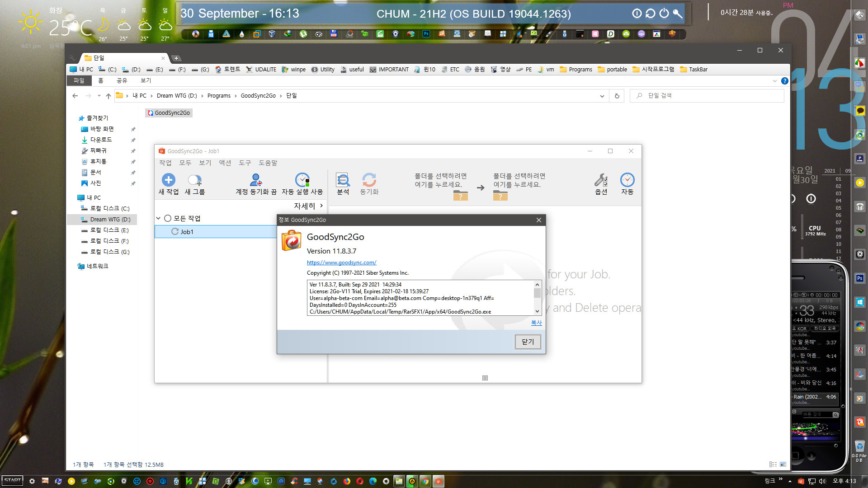868x488 pixels.
Task: Click the https://www.goodsync.com/ link
Action: coord(342,262)
